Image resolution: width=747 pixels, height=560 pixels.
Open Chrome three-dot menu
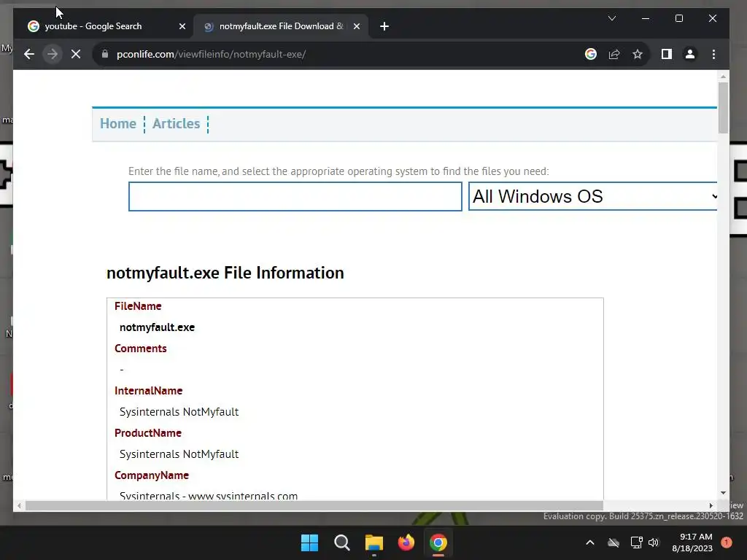(713, 54)
